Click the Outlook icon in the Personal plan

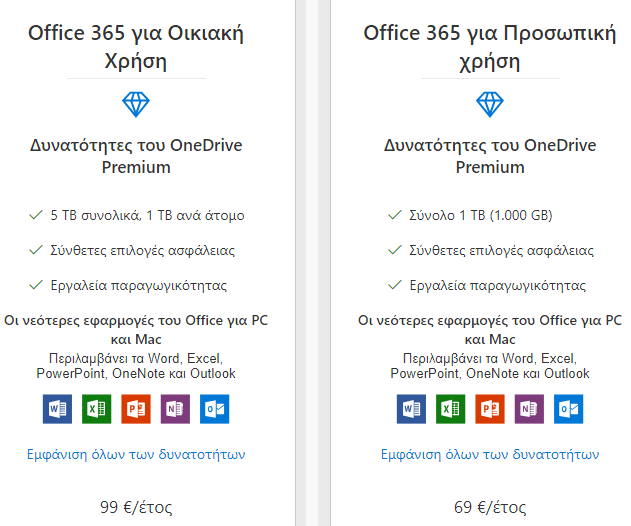568,409
